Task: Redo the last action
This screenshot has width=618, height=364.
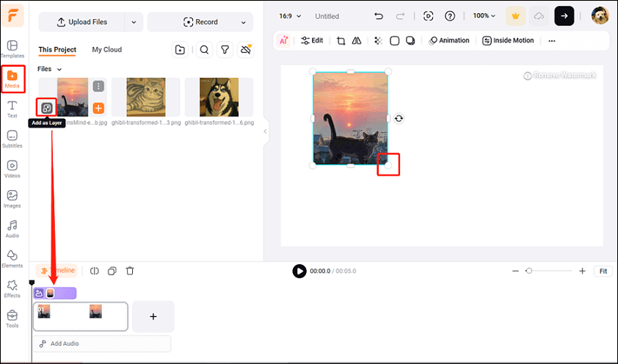Action: 400,16
